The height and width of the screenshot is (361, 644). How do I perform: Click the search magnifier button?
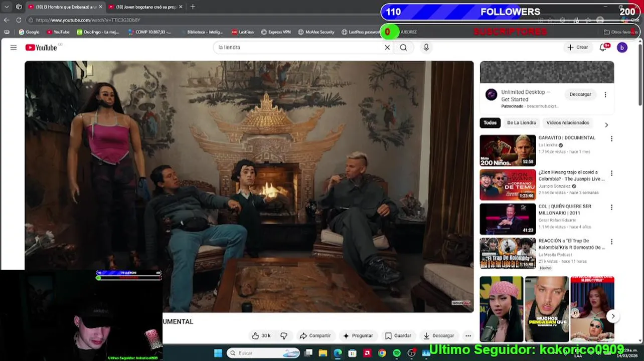coord(403,48)
